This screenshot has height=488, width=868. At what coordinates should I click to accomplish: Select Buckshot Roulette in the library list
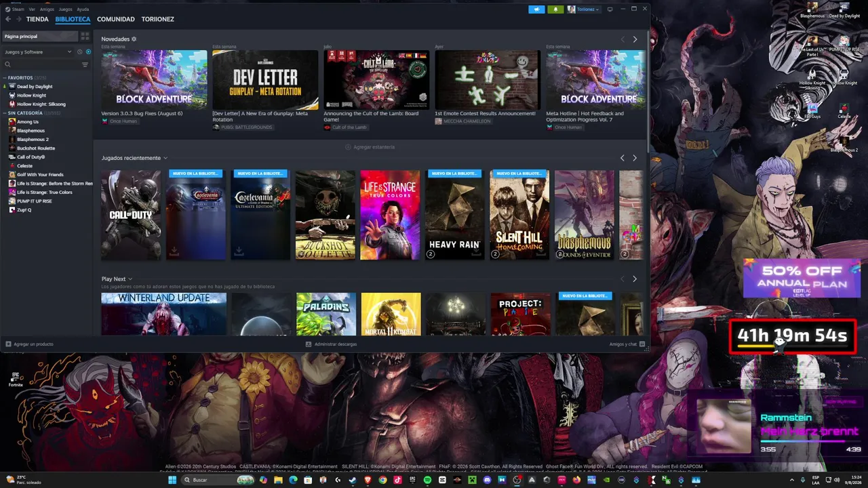pyautogui.click(x=36, y=148)
